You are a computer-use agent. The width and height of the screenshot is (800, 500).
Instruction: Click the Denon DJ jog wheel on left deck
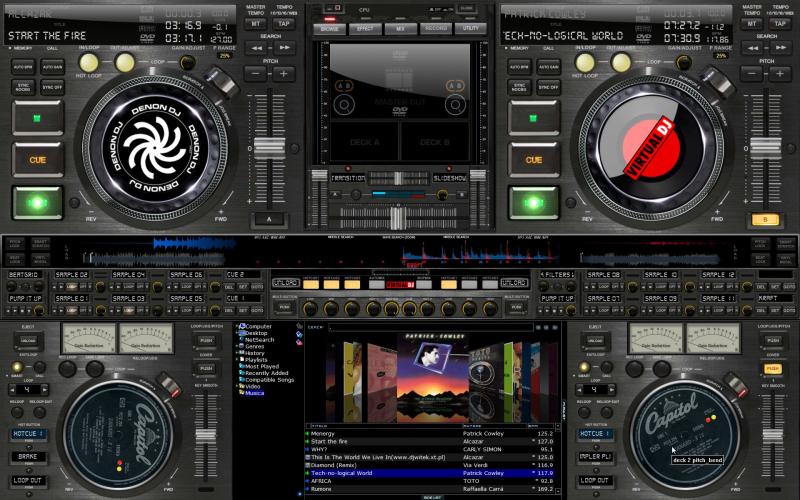tap(155, 149)
